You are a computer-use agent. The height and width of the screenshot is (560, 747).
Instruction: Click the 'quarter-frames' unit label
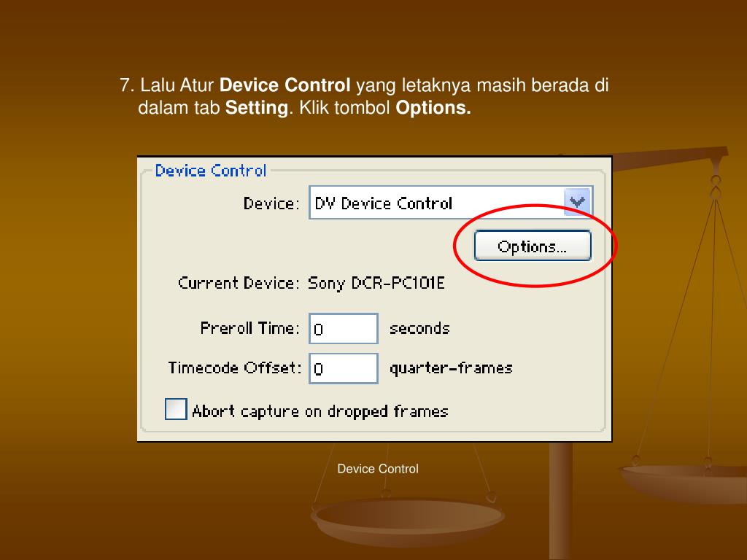(451, 368)
